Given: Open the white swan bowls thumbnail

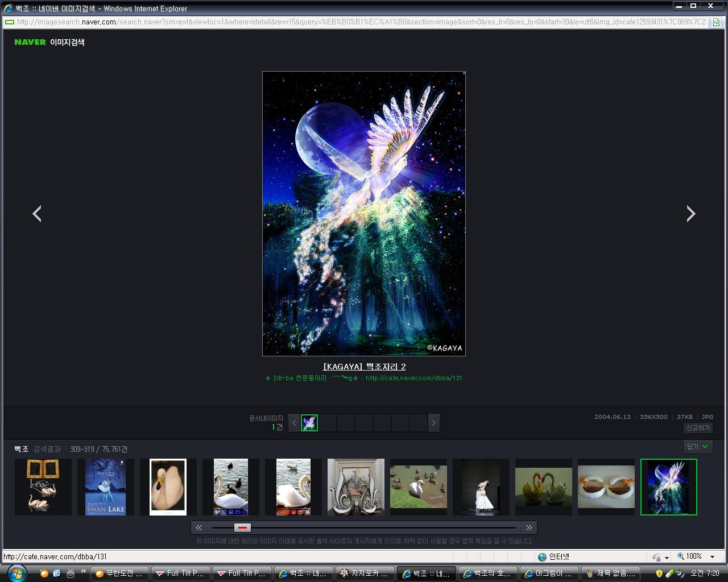Looking at the screenshot, I should (x=606, y=487).
